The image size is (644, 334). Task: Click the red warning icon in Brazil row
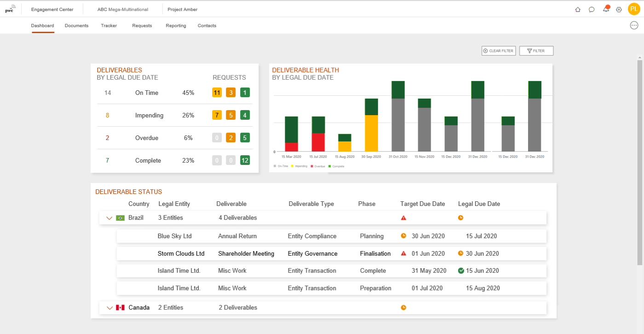click(403, 218)
